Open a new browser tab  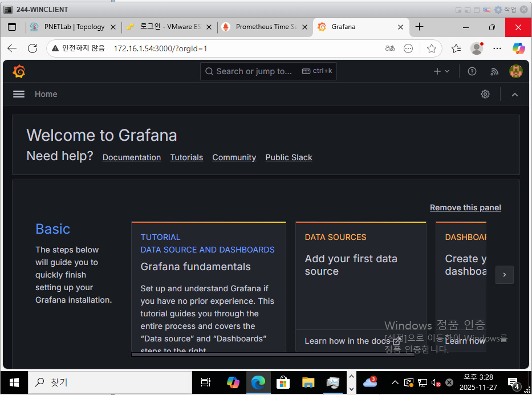419,27
